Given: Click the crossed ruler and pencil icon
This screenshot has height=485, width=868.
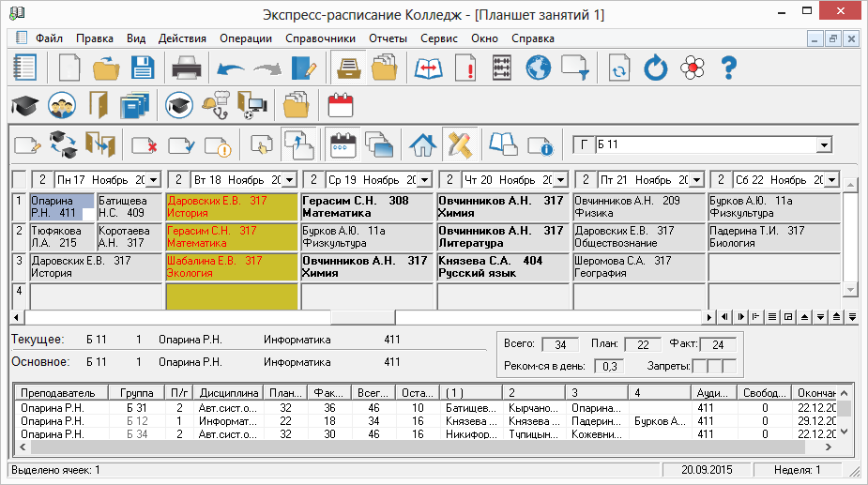Looking at the screenshot, I should point(460,144).
